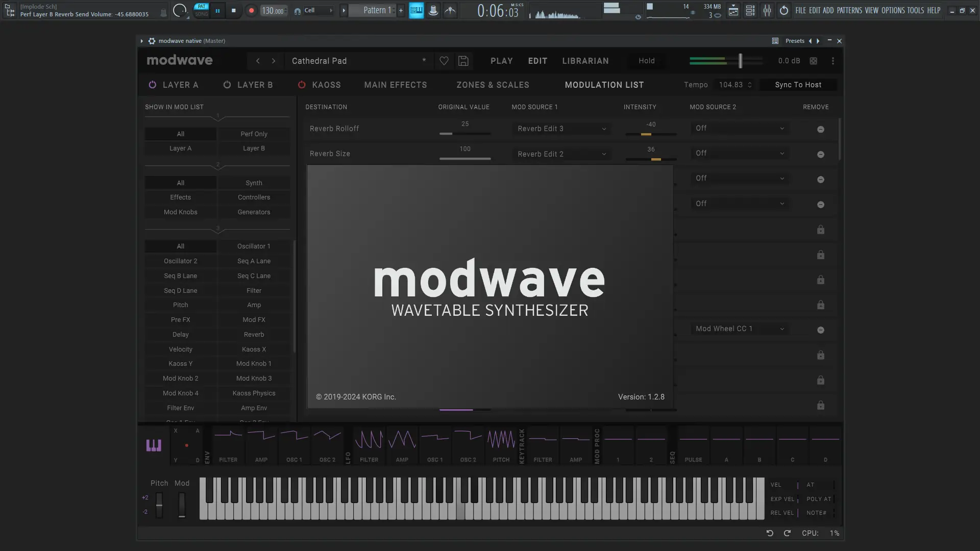This screenshot has height=551, width=980.
Task: Toggle Layer A power button
Action: 152,85
